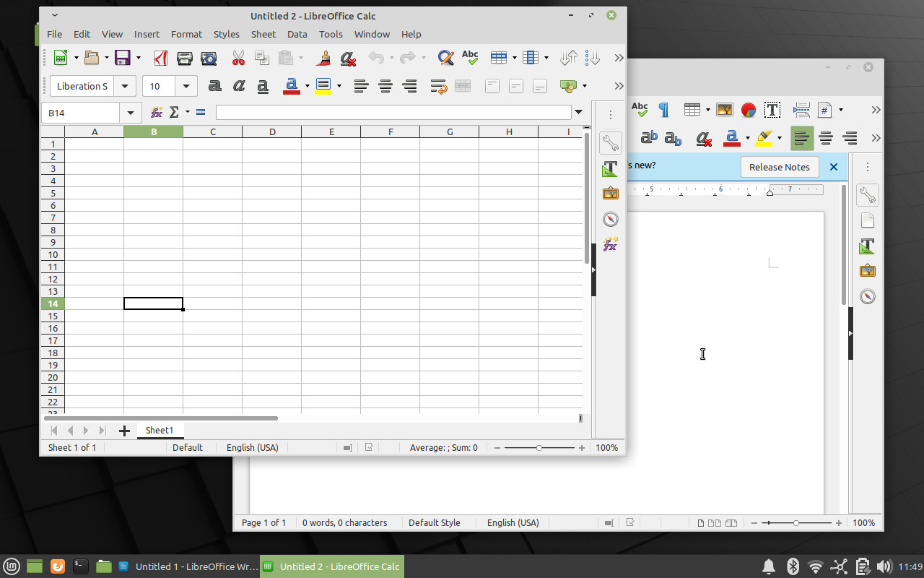Click the Cut scissors icon in Calc

(238, 58)
